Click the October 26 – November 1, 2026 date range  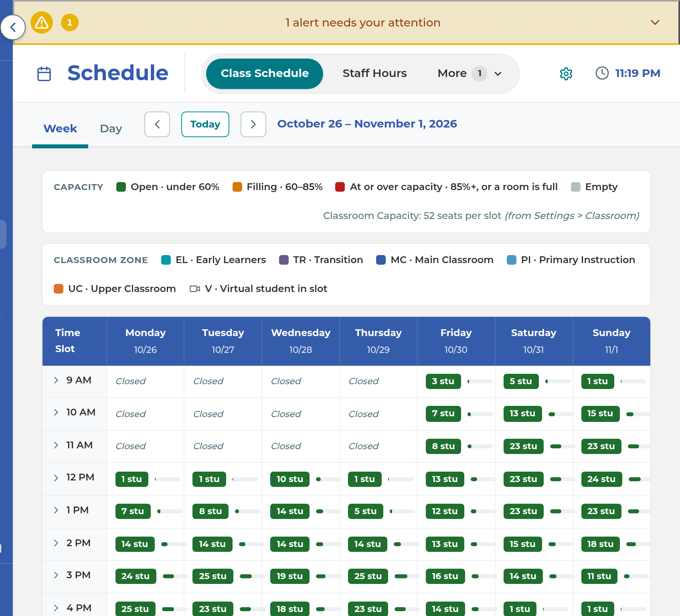pos(367,124)
